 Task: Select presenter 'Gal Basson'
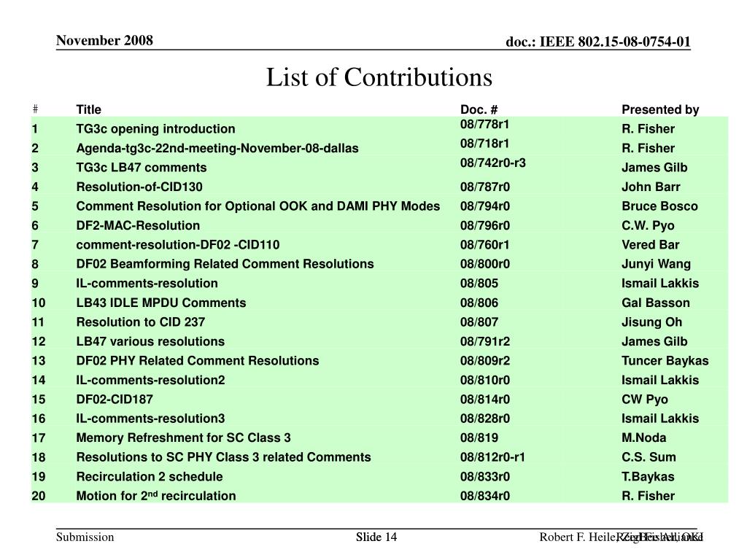point(656,303)
